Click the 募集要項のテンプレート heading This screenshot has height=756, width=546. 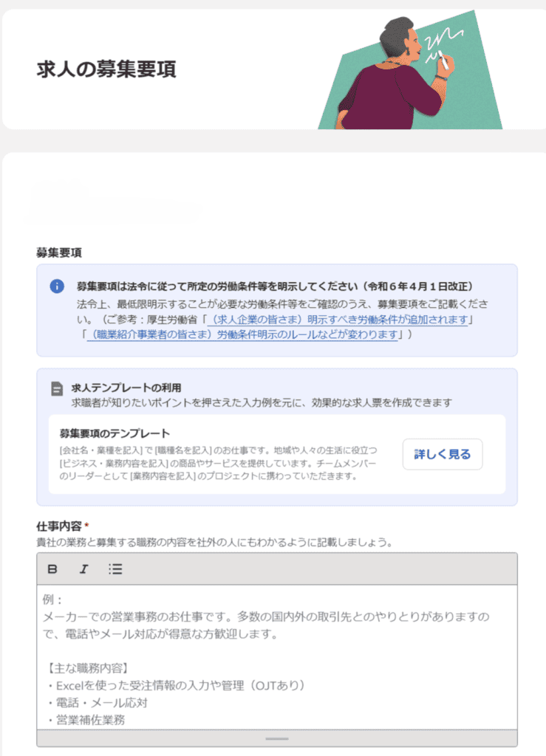[115, 433]
